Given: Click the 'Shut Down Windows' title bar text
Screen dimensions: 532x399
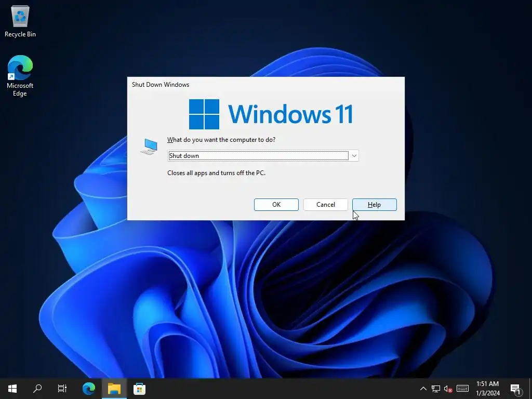Looking at the screenshot, I should [x=161, y=85].
